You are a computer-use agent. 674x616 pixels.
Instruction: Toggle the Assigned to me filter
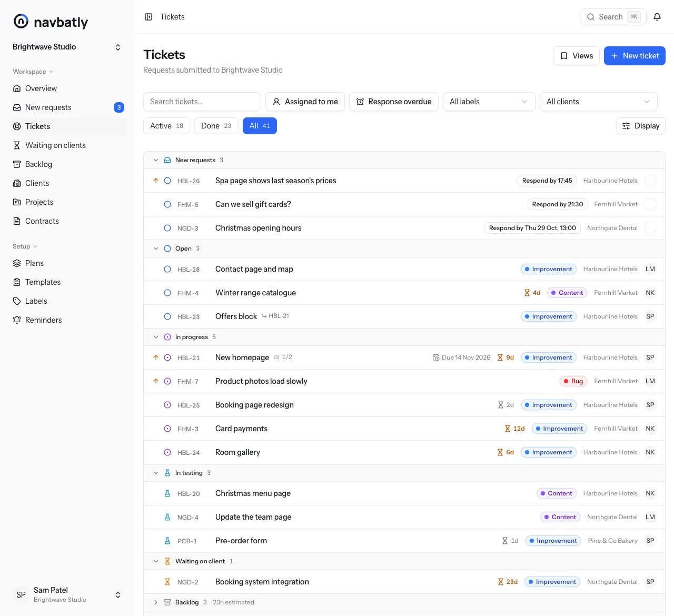pos(305,102)
